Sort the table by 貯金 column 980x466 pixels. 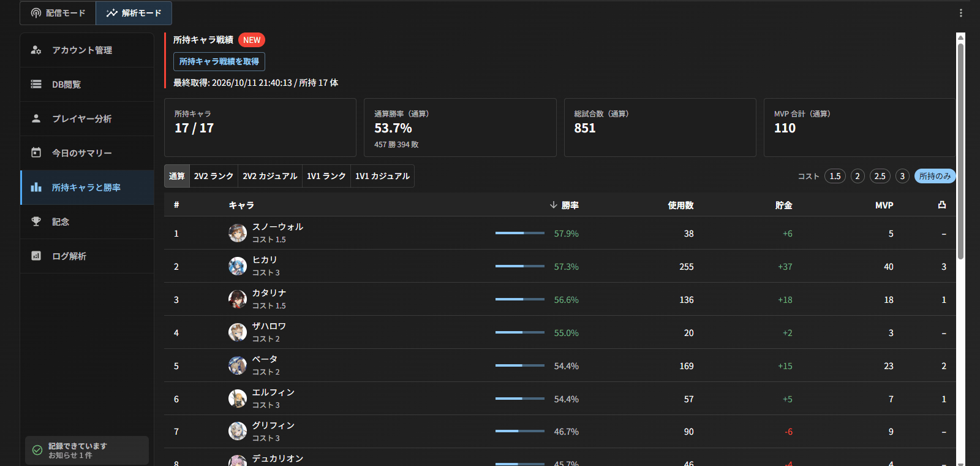tap(784, 205)
